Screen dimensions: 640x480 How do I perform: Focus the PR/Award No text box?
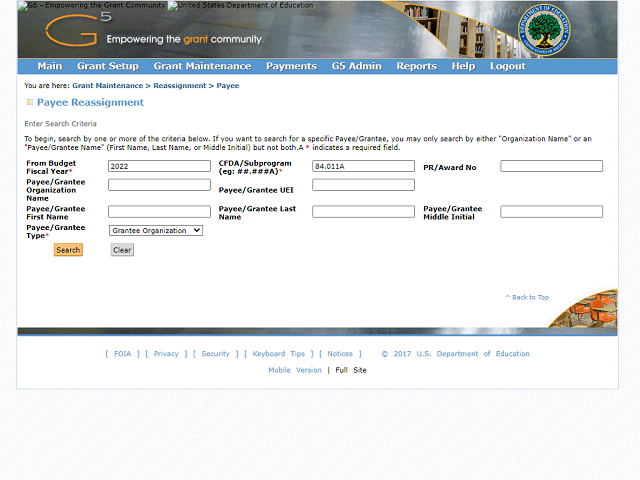(551, 166)
